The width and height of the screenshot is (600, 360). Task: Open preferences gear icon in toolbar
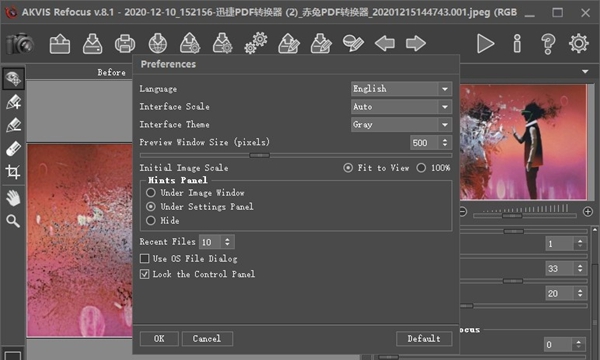point(579,43)
